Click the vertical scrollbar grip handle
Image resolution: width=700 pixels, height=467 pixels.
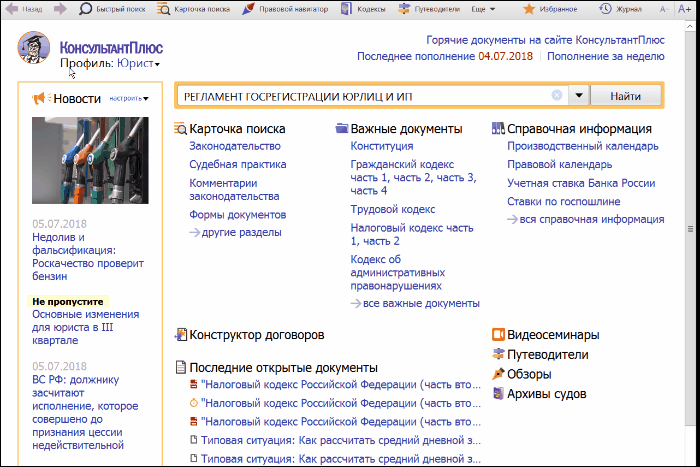pyautogui.click(x=690, y=229)
